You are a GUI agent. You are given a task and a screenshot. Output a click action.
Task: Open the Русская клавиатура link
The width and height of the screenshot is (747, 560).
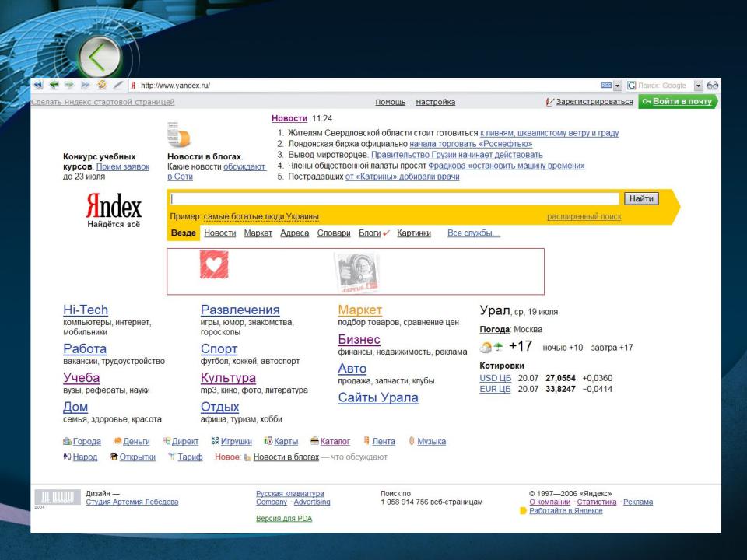pos(290,494)
